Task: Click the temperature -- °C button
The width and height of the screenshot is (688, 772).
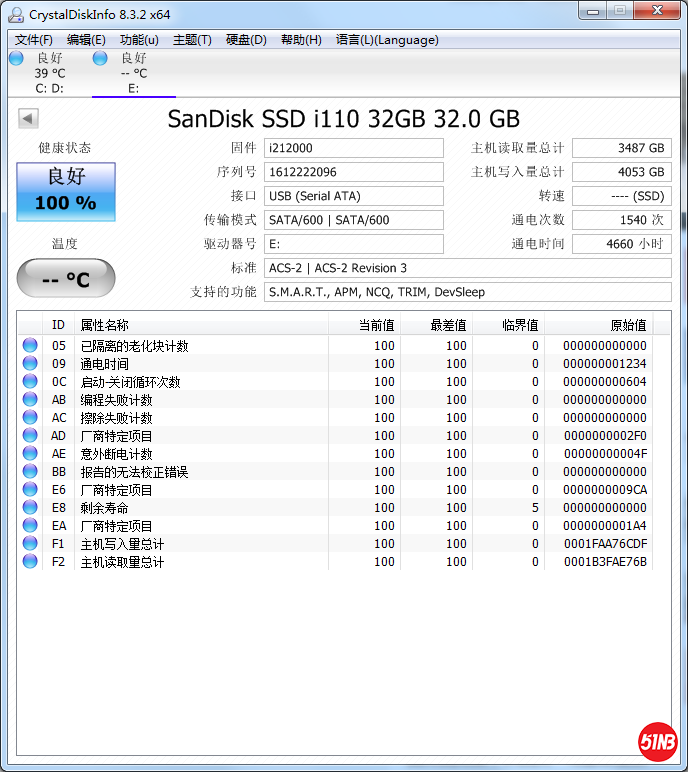Action: pos(66,279)
